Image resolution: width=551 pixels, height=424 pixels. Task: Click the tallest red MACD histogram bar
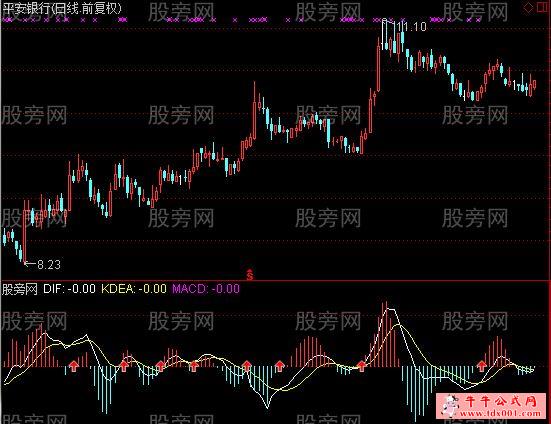click(x=386, y=334)
